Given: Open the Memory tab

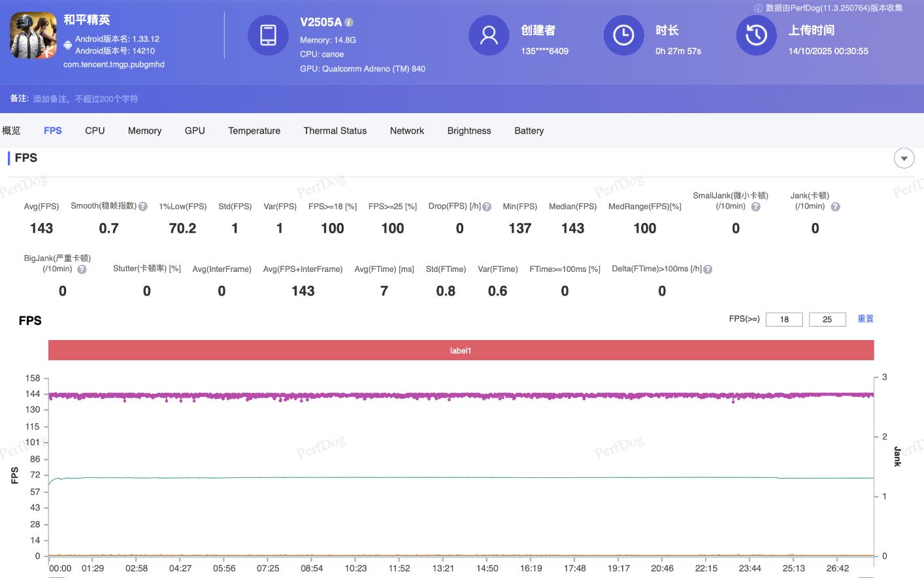Looking at the screenshot, I should point(144,131).
